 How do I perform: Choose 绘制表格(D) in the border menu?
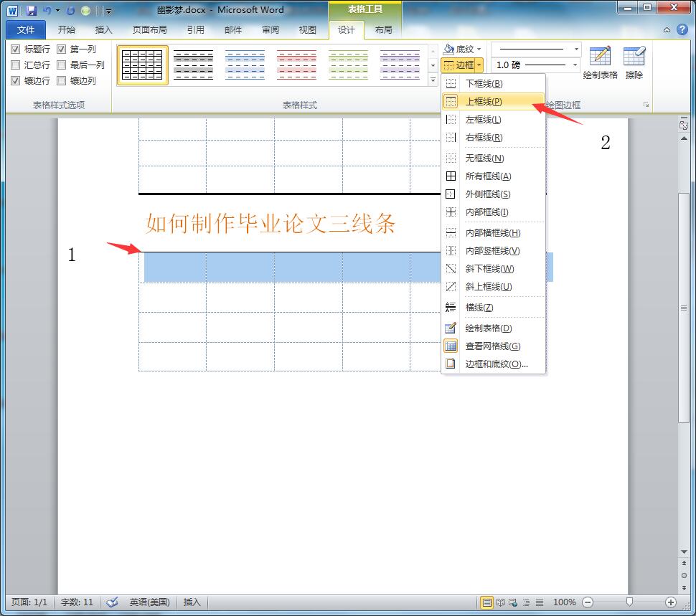(x=494, y=328)
